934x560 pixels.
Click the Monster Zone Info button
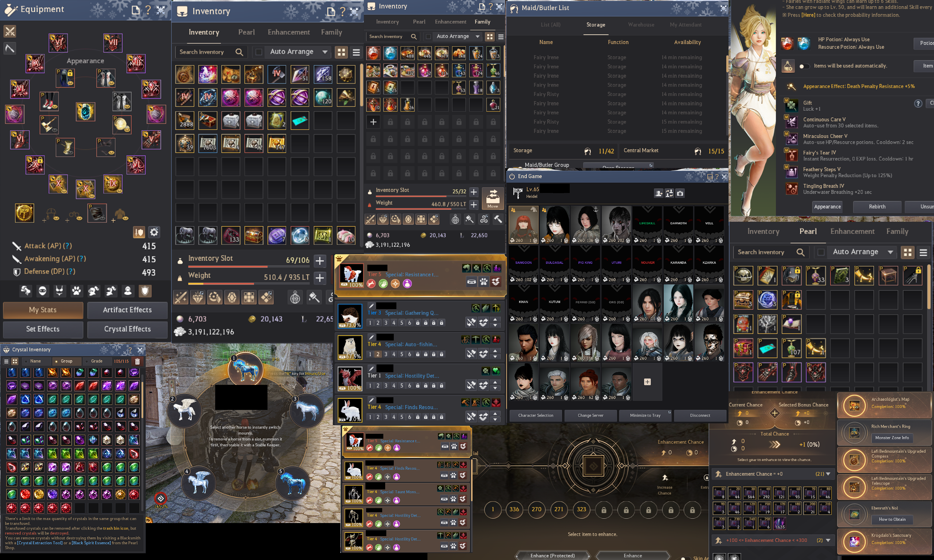pyautogui.click(x=892, y=438)
